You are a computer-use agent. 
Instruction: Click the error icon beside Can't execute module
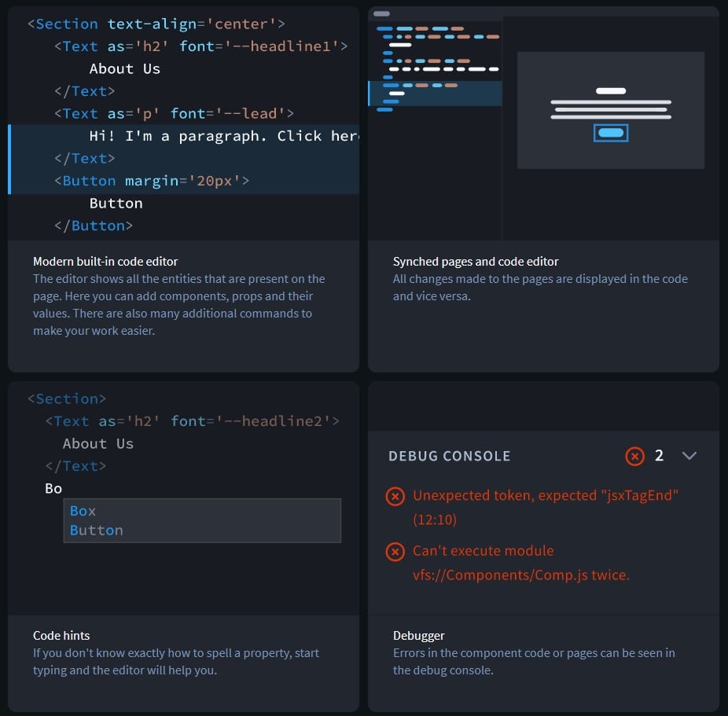pyautogui.click(x=395, y=552)
